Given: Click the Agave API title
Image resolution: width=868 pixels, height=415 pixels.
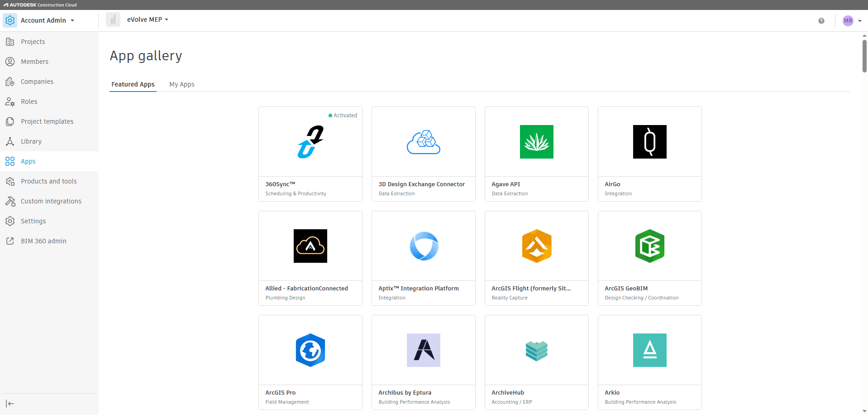Looking at the screenshot, I should (x=506, y=184).
